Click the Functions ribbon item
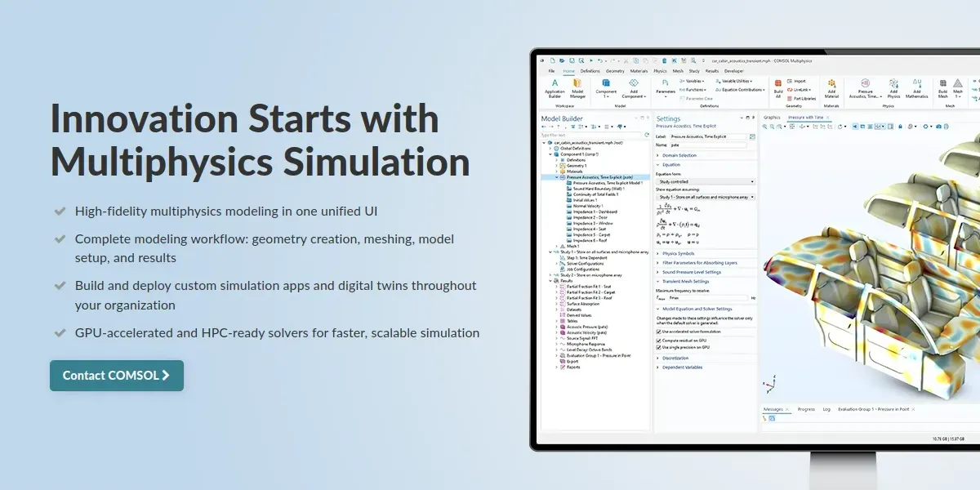The width and height of the screenshot is (980, 490). tap(693, 90)
